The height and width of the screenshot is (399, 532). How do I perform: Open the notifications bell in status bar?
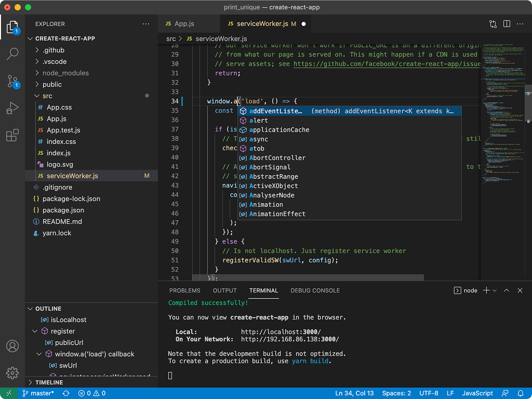pyautogui.click(x=521, y=393)
